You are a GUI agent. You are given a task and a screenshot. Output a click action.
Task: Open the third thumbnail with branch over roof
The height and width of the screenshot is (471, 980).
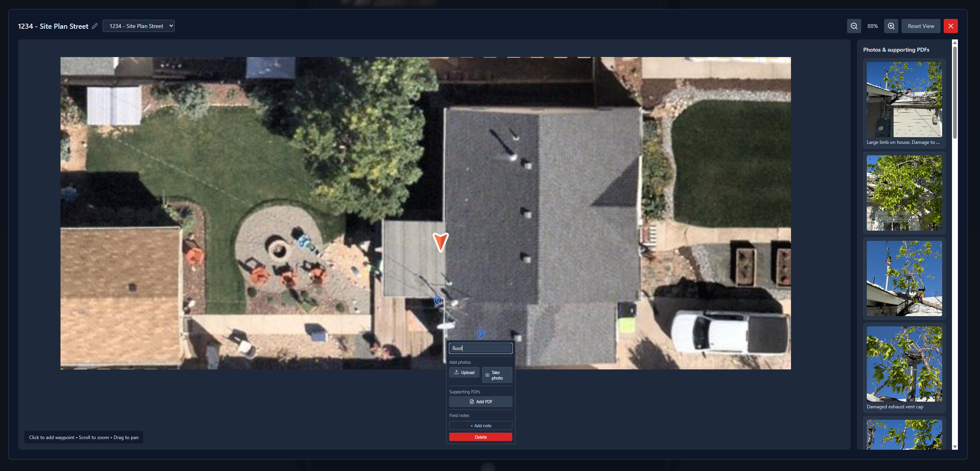coord(904,278)
